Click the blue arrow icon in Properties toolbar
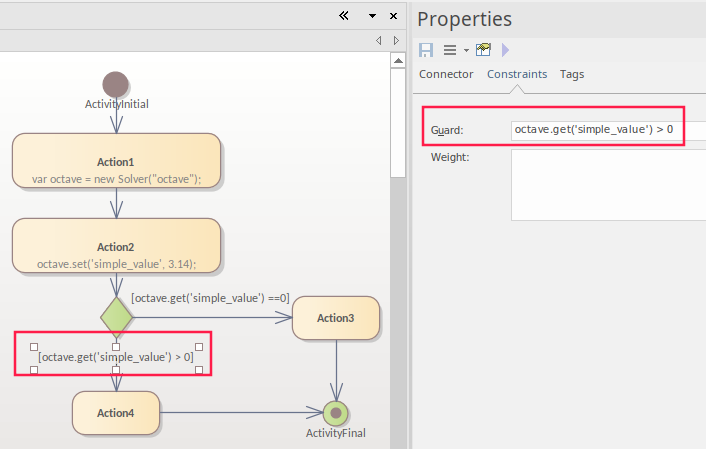This screenshot has height=449, width=706. (505, 50)
